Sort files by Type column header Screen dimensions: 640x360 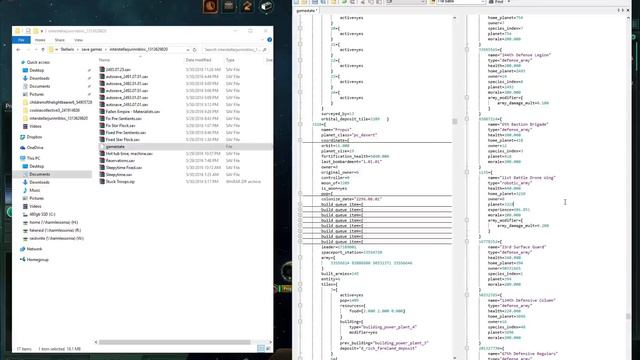coord(230,60)
